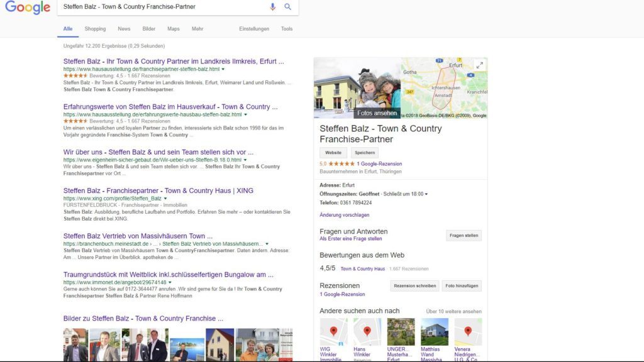Open 'Steffen Balz Vertrieb von Massivhäusern' result

coord(138,236)
